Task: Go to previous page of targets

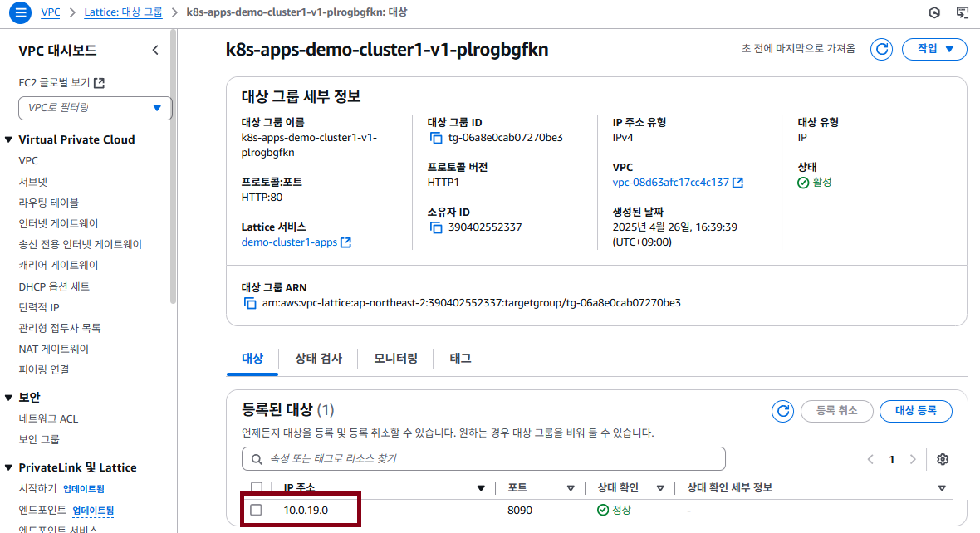Action: coord(870,459)
